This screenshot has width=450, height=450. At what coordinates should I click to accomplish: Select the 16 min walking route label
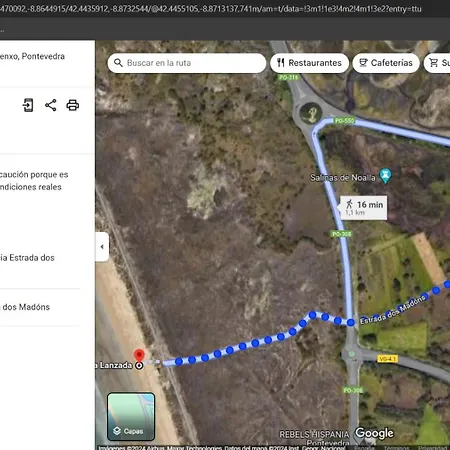click(x=364, y=208)
